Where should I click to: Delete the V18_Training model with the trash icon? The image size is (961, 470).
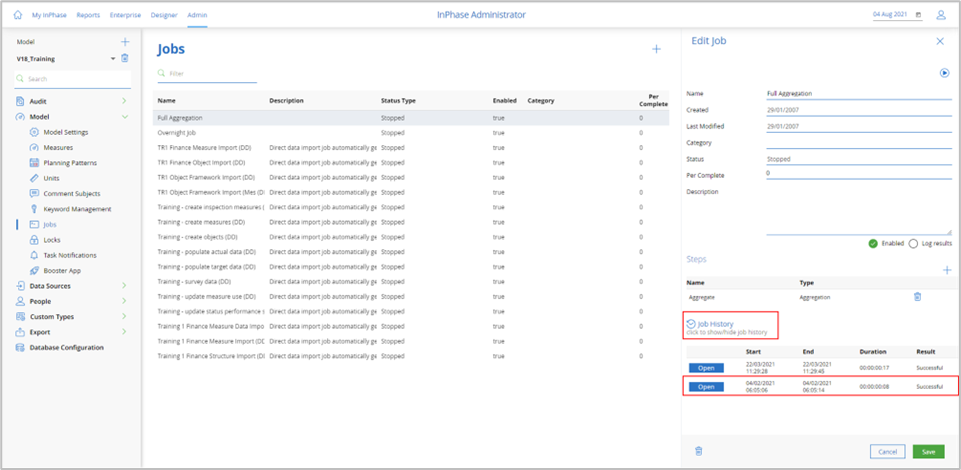coord(125,59)
